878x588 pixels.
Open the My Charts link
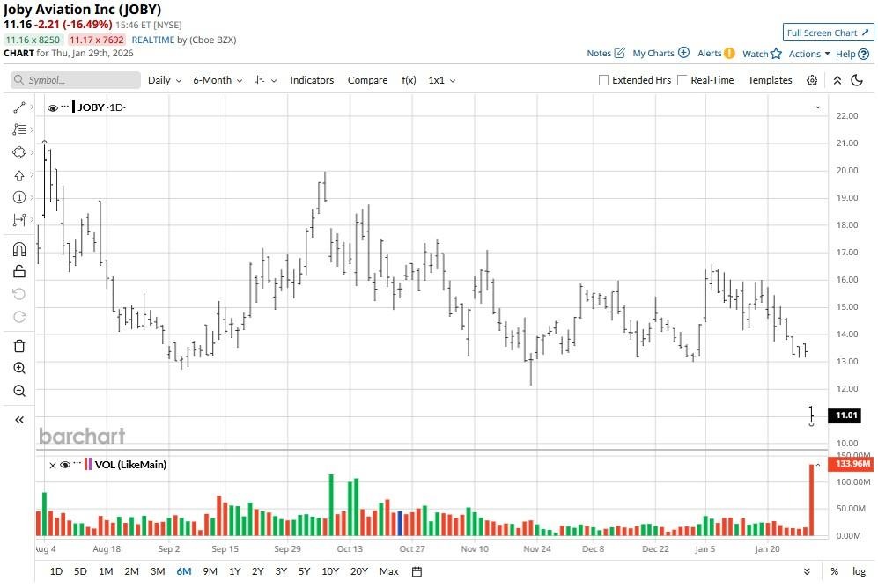(x=653, y=53)
